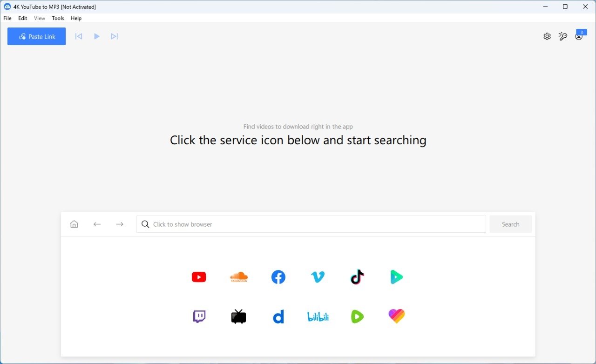This screenshot has width=596, height=364.
Task: Open the activation key icon
Action: [563, 36]
